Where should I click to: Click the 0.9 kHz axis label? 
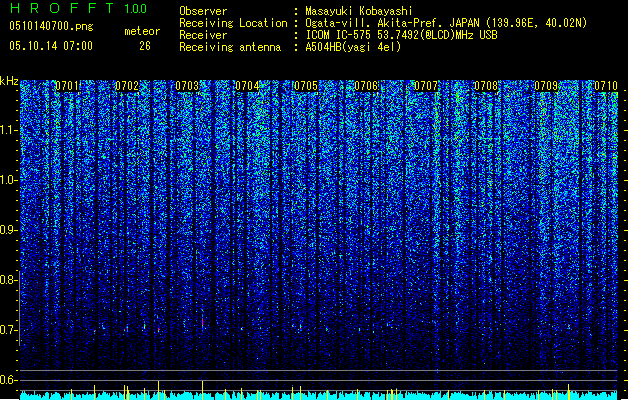(x=9, y=230)
